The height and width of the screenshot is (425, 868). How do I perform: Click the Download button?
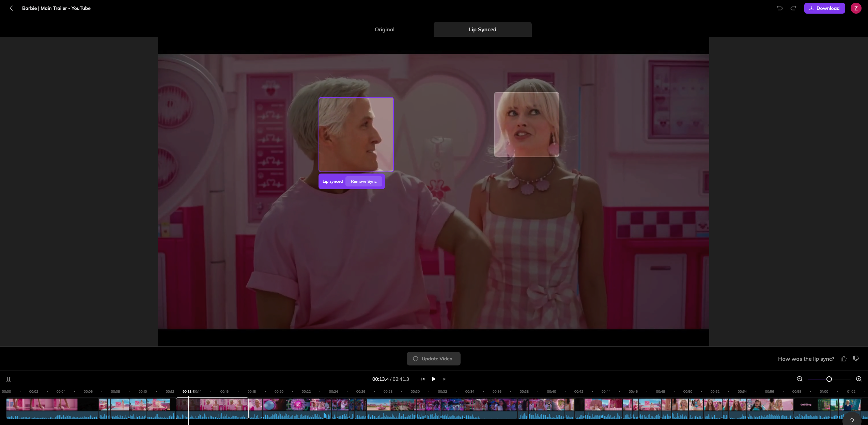point(825,8)
